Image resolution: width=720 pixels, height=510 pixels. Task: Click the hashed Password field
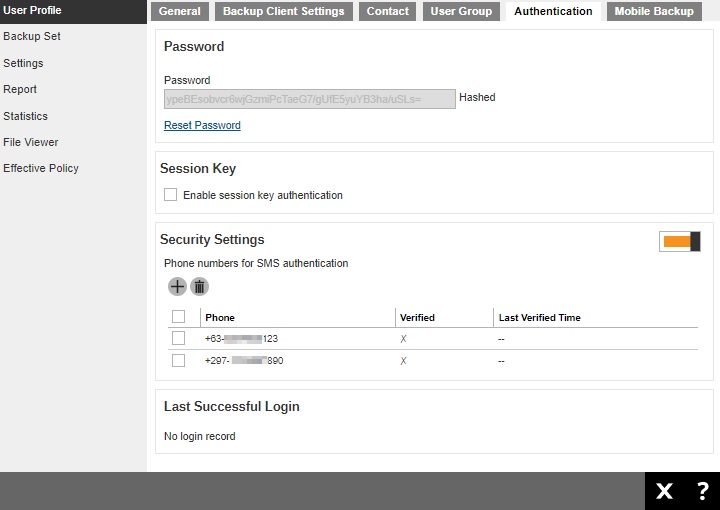point(309,99)
